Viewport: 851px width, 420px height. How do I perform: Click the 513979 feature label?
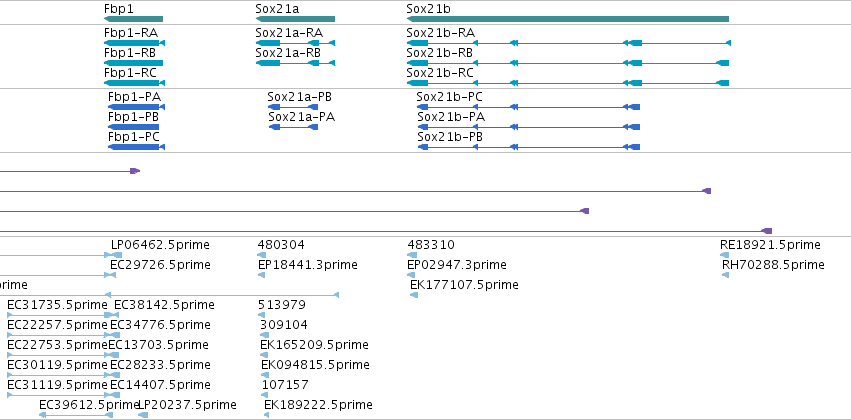(x=282, y=305)
